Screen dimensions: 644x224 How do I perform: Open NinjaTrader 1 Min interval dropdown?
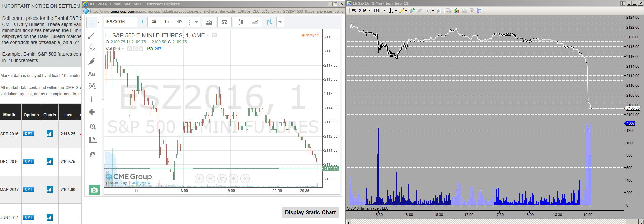click(x=379, y=11)
